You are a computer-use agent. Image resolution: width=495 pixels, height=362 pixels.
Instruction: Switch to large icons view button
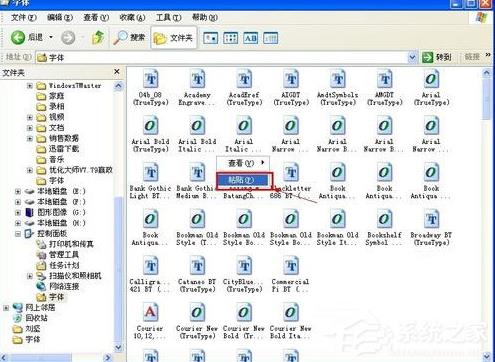coord(211,38)
